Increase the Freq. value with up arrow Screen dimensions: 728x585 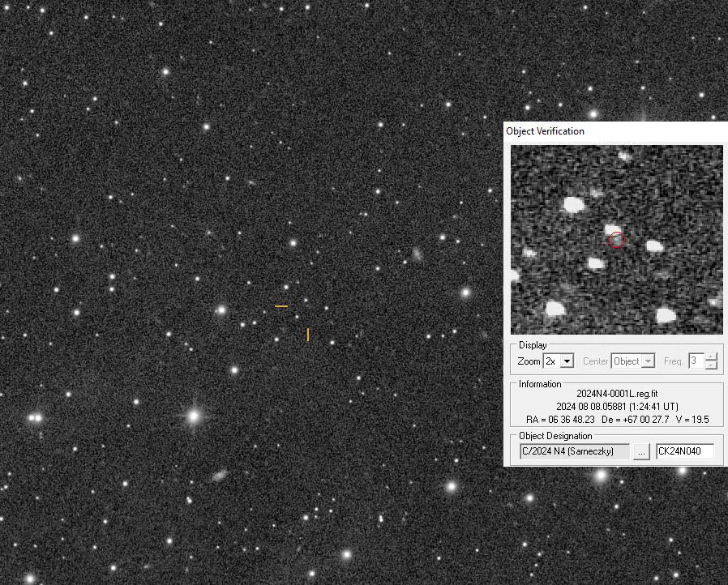point(712,357)
